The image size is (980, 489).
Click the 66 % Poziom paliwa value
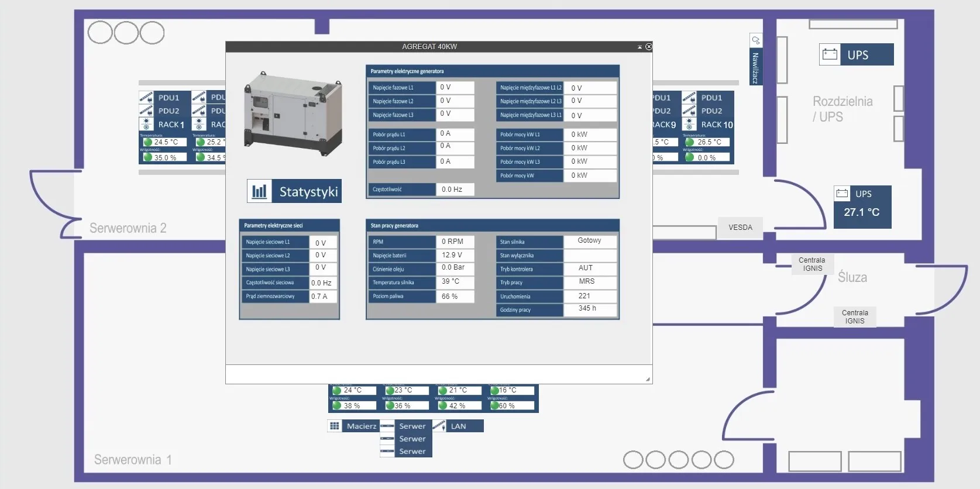coord(455,297)
